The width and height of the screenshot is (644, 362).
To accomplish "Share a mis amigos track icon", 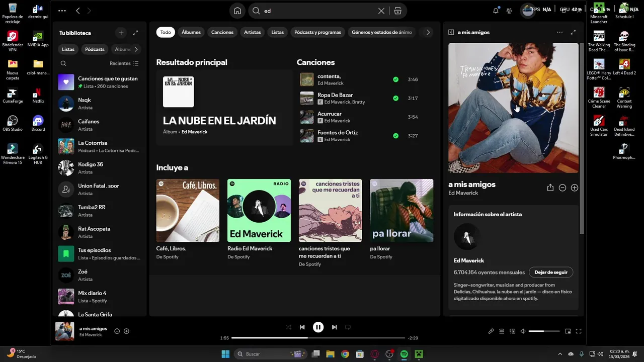I will tap(550, 188).
